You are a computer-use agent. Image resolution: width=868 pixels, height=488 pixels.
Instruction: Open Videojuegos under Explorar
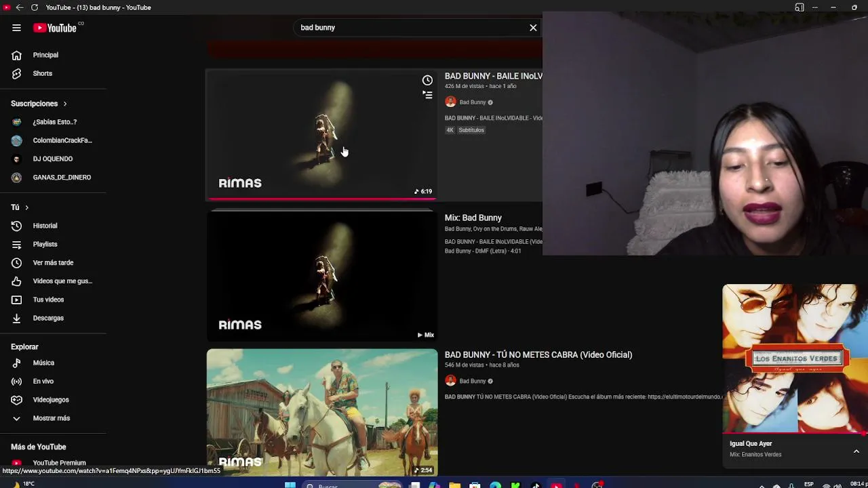coord(53,400)
